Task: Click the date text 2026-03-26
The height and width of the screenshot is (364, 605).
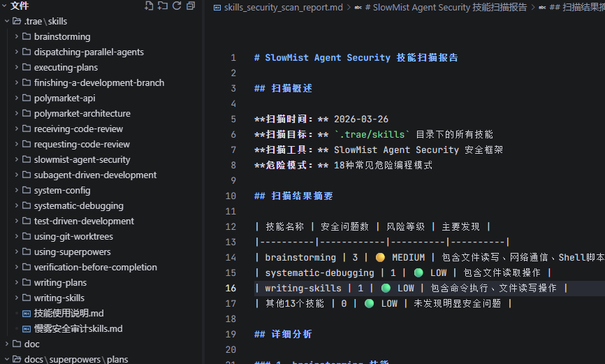Action: click(361, 119)
